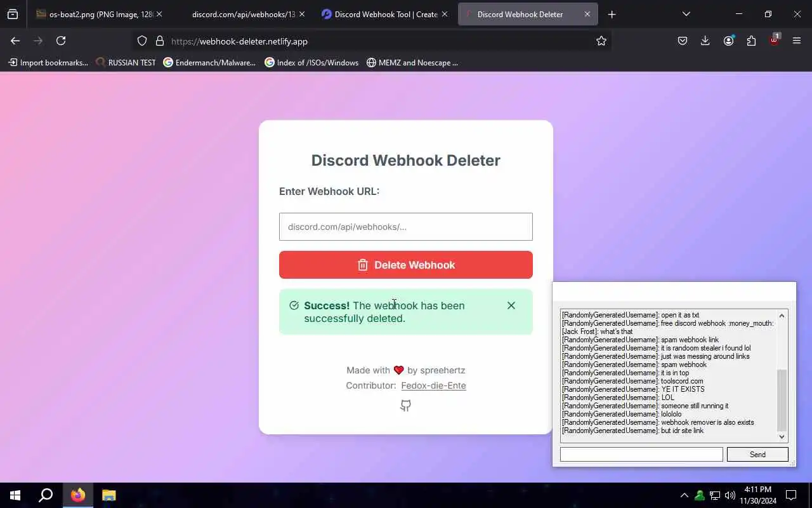The height and width of the screenshot is (508, 812).
Task: Open Index of /ISOs/Windows bookmark
Action: tap(311, 62)
